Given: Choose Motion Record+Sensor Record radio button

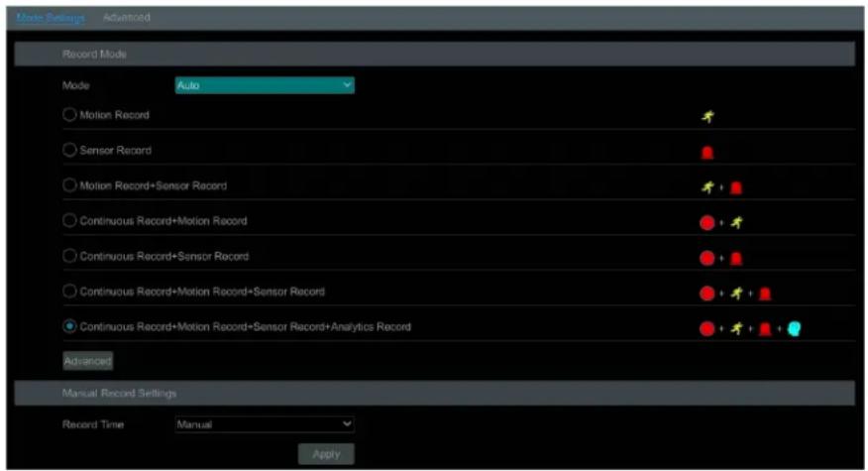Looking at the screenshot, I should coord(69,185).
